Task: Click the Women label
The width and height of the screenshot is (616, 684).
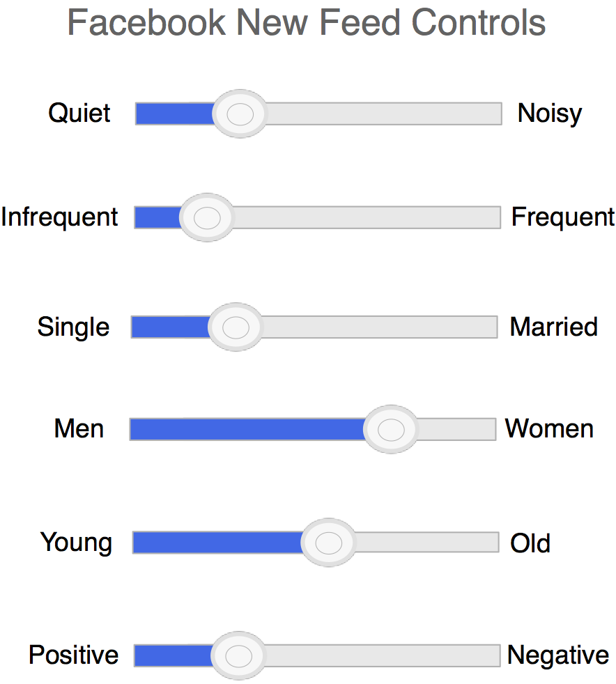Action: 549,429
